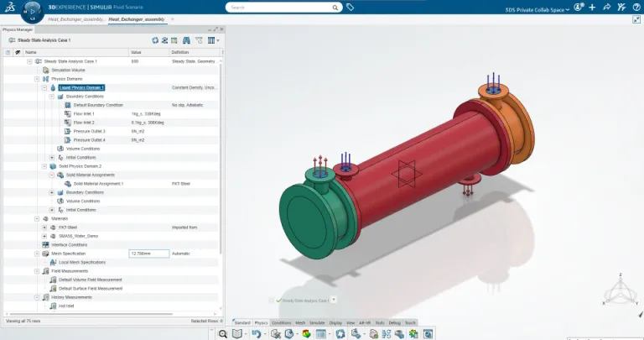Screen dimensions: 644x340
Task: Click the undo arrow icon
Action: tap(257, 334)
